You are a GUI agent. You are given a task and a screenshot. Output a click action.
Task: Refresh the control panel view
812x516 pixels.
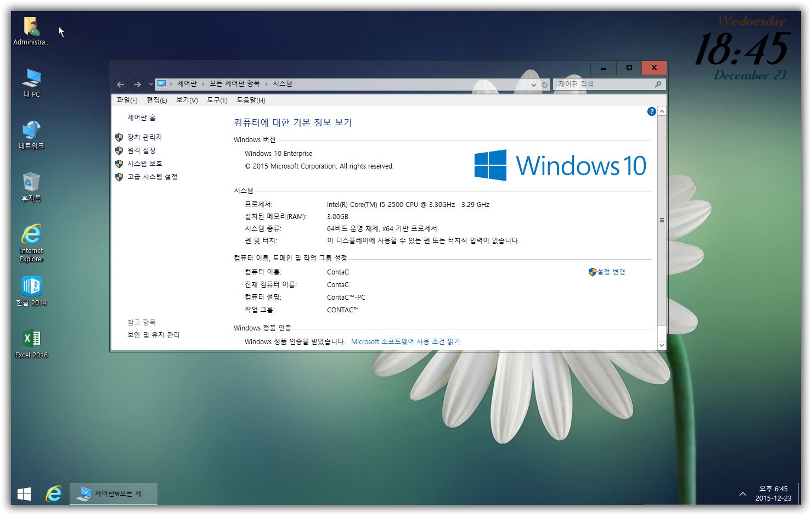(545, 85)
